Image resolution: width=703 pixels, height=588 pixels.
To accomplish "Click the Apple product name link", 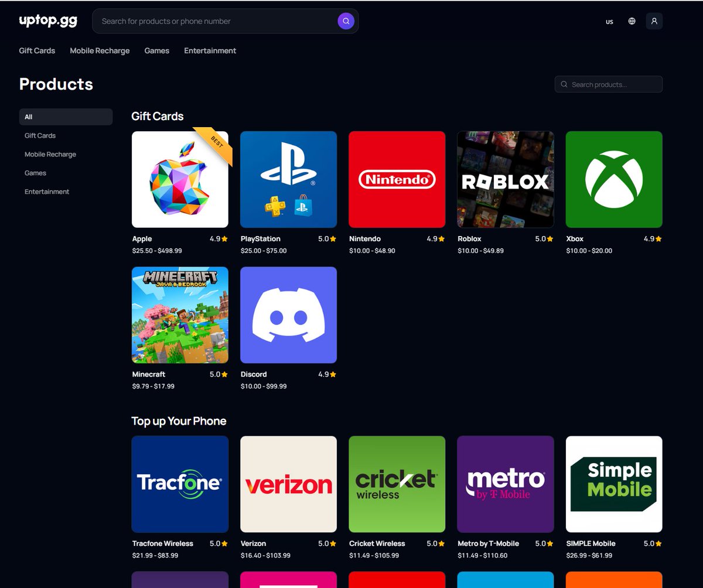I will 142,239.
